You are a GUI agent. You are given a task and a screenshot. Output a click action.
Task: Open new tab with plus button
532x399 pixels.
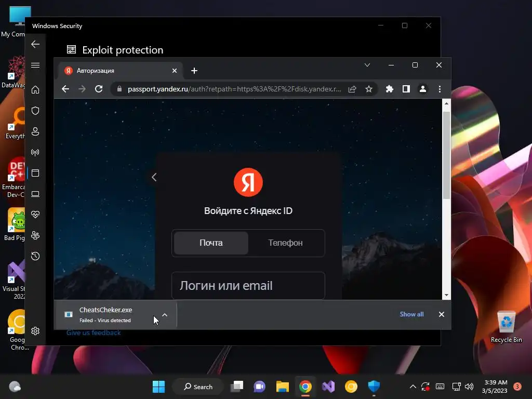coord(194,71)
